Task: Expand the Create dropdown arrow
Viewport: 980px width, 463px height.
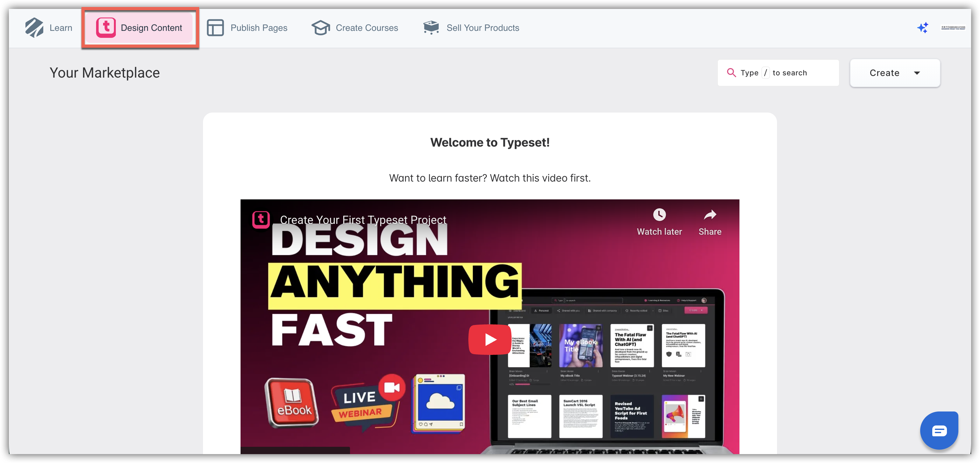Action: coord(917,73)
